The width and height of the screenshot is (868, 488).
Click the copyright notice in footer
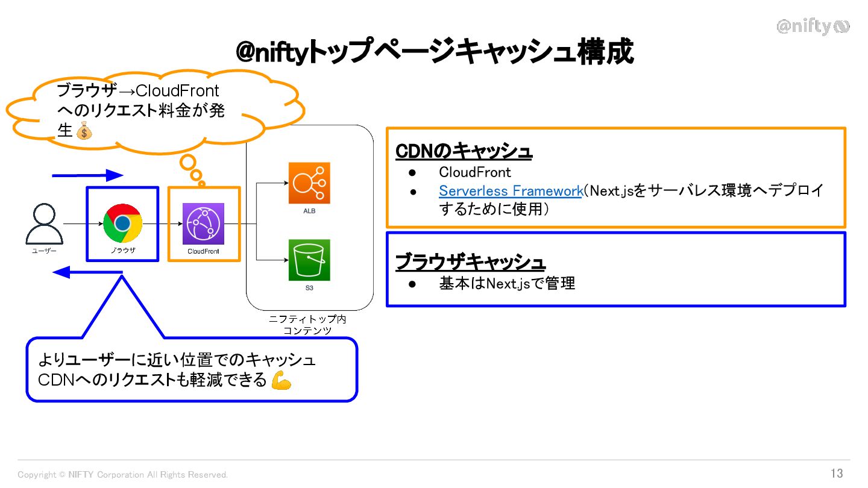(x=123, y=475)
